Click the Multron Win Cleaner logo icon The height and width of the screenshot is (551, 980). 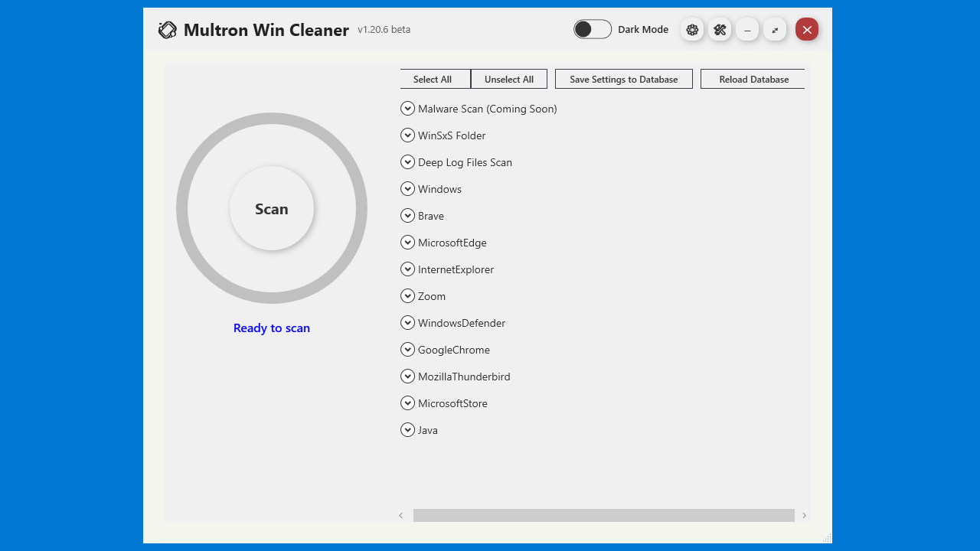click(167, 30)
